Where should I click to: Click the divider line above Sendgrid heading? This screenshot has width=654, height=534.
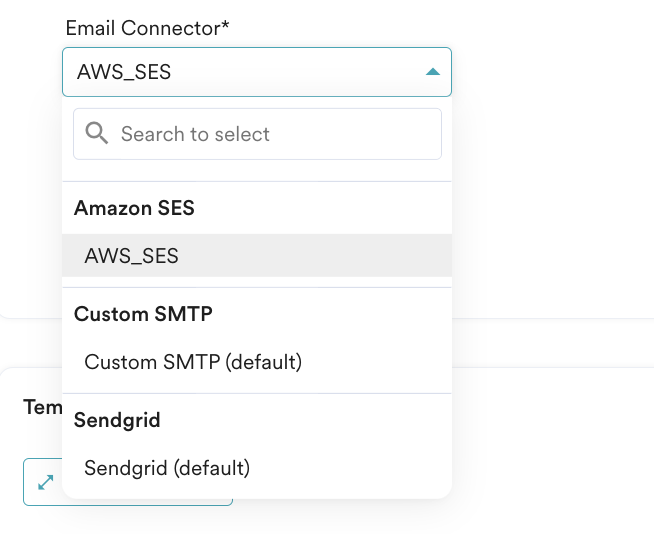coord(257,394)
